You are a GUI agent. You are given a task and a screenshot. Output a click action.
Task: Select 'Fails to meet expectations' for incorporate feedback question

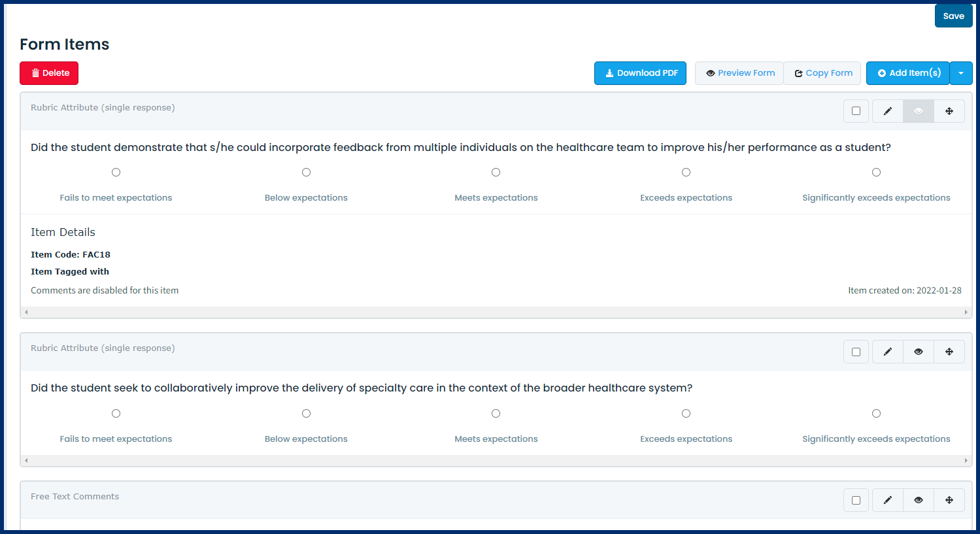point(116,173)
